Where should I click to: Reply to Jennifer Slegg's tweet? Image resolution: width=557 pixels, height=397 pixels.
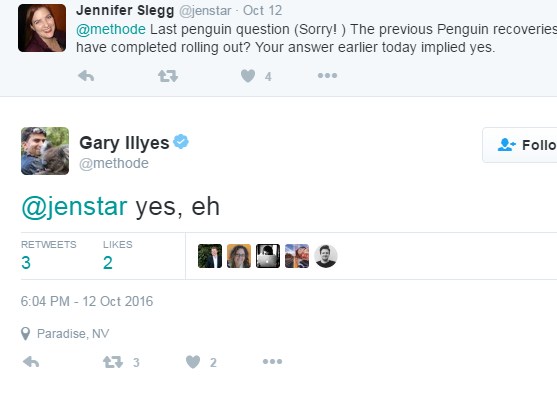86,76
